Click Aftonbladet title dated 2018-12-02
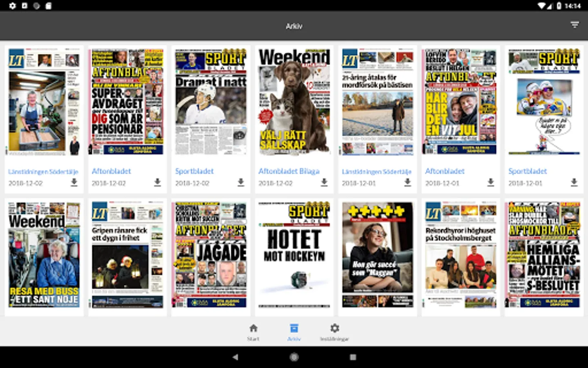The width and height of the screenshot is (588, 368). click(x=111, y=171)
